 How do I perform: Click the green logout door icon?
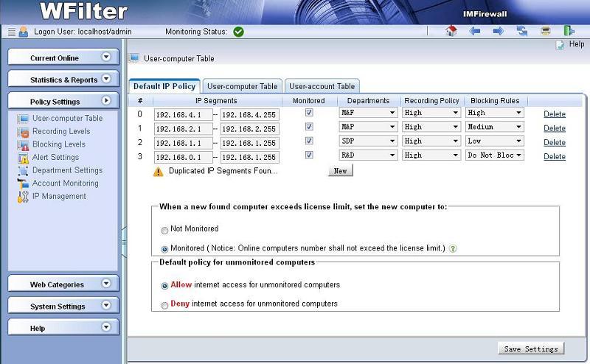click(569, 31)
